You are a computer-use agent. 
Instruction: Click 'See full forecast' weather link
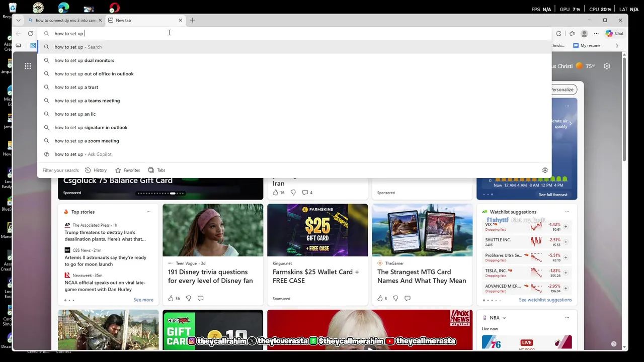click(553, 195)
